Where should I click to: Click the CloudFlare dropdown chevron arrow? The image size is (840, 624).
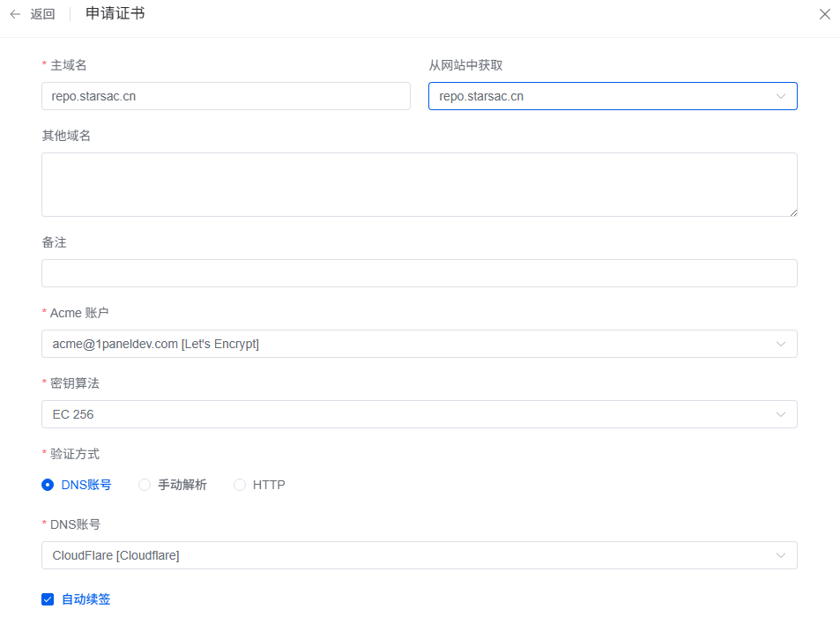coord(781,555)
